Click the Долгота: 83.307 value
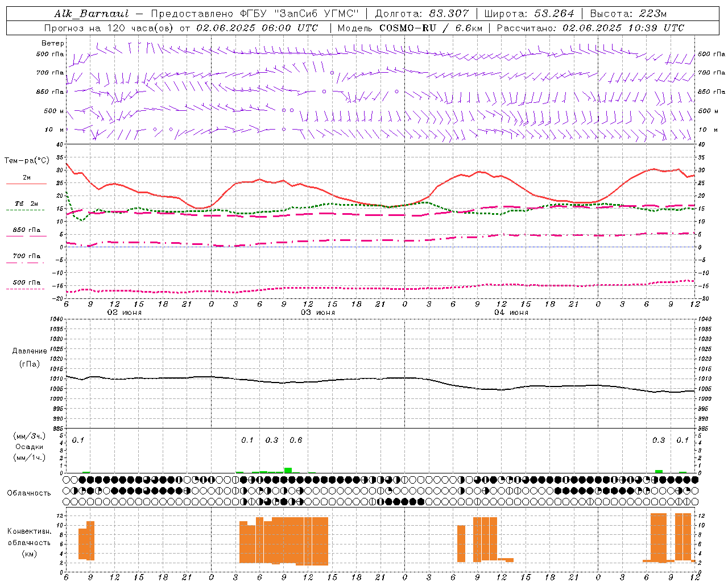 pyautogui.click(x=422, y=14)
